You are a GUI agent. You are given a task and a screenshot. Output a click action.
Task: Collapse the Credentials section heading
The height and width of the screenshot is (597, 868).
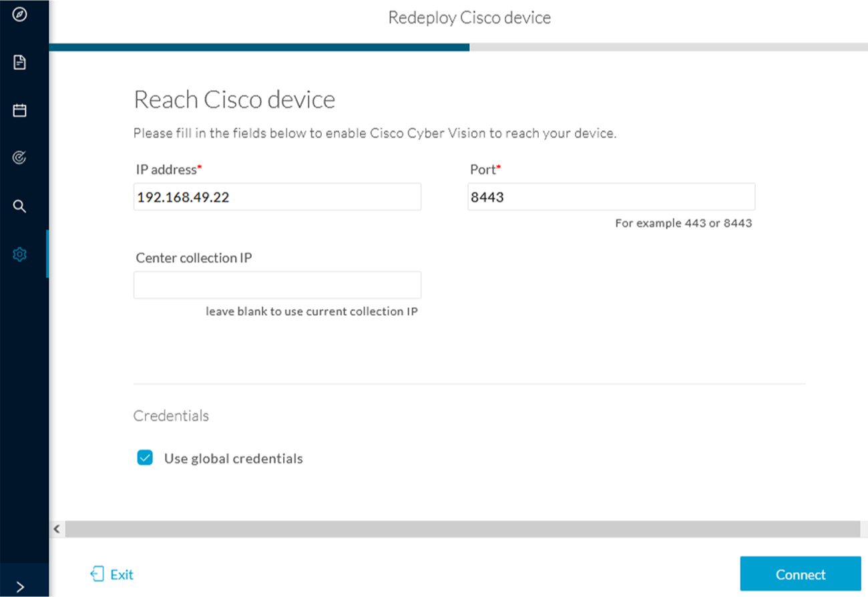[171, 415]
